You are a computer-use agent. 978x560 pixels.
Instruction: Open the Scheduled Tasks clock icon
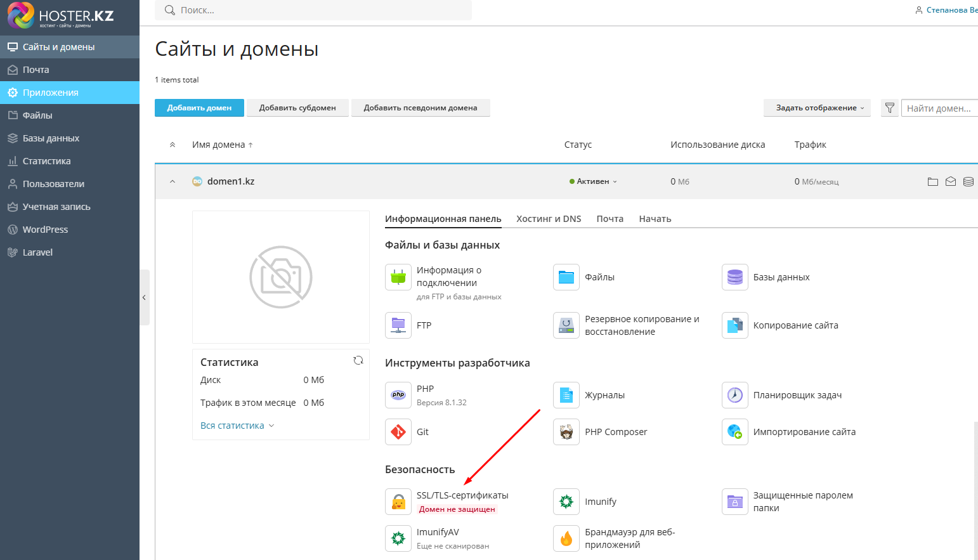[734, 395]
